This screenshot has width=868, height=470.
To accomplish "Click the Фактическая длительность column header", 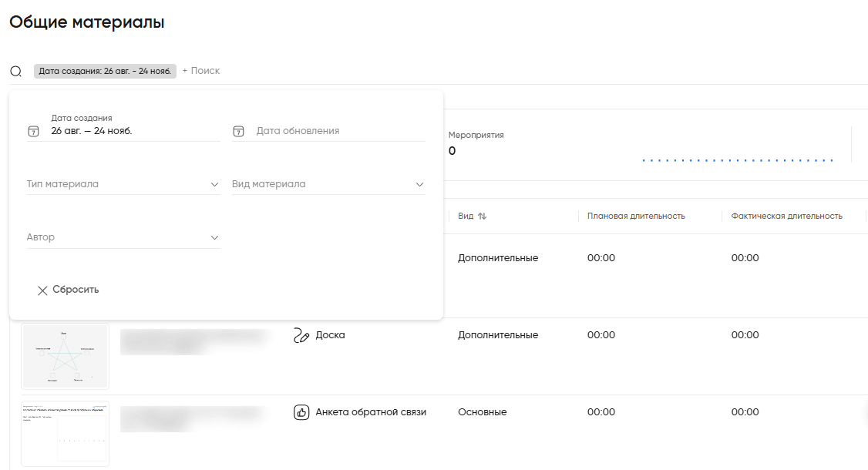I will tap(786, 217).
